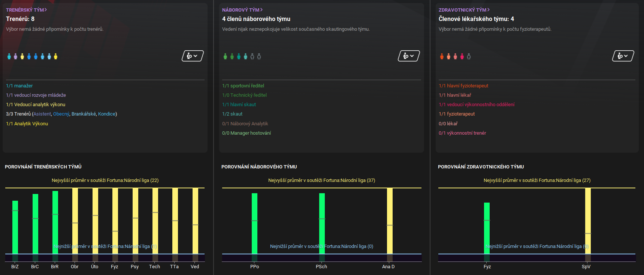The height and width of the screenshot is (275, 644).
Task: Click the empty outlined staff icon in medical team
Action: tap(469, 56)
